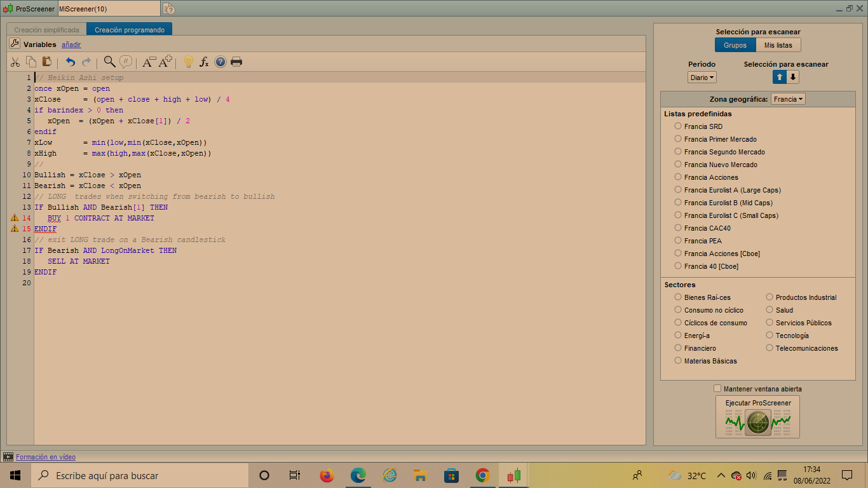This screenshot has width=868, height=488.
Task: Open the fx function inserter
Action: pyautogui.click(x=204, y=62)
